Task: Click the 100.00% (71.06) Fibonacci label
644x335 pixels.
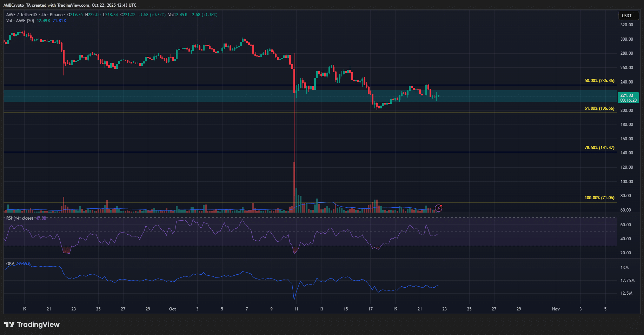Action: pyautogui.click(x=599, y=198)
